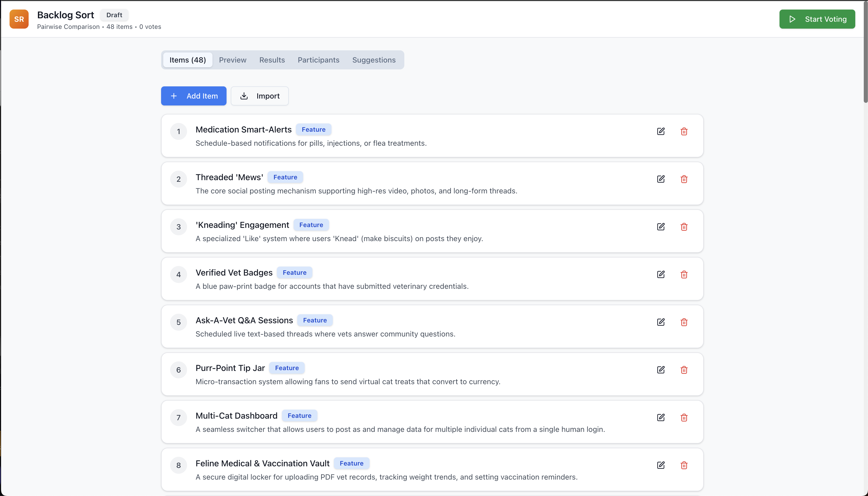Click the 'Feline Medical & Vaccination Vault' title
The width and height of the screenshot is (868, 496).
(263, 463)
